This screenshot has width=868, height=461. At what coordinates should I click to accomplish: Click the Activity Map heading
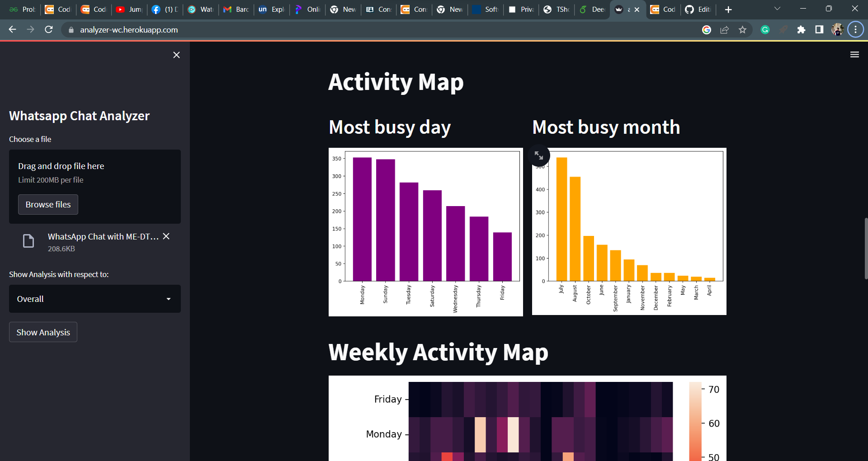coord(396,82)
